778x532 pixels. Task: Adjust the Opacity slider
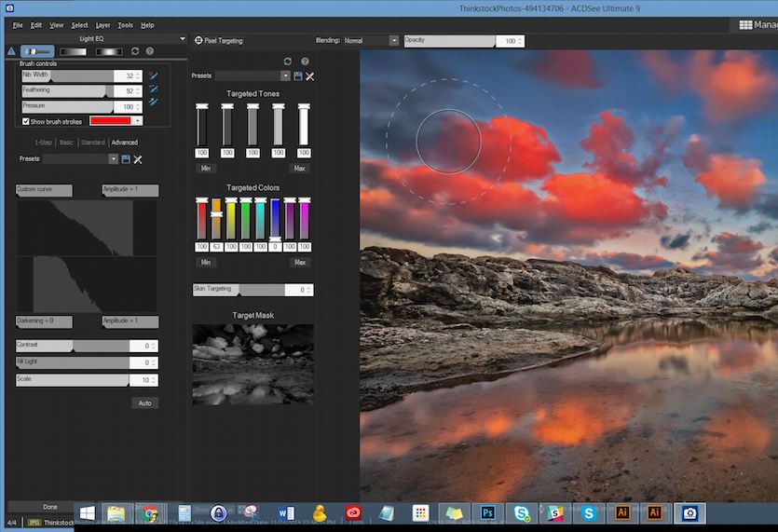tap(449, 41)
